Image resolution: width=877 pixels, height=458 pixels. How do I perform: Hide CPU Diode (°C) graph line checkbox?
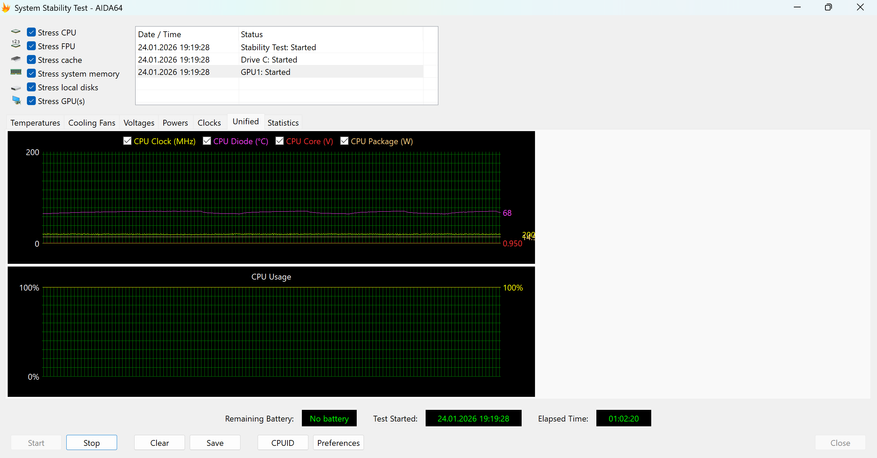click(x=208, y=141)
